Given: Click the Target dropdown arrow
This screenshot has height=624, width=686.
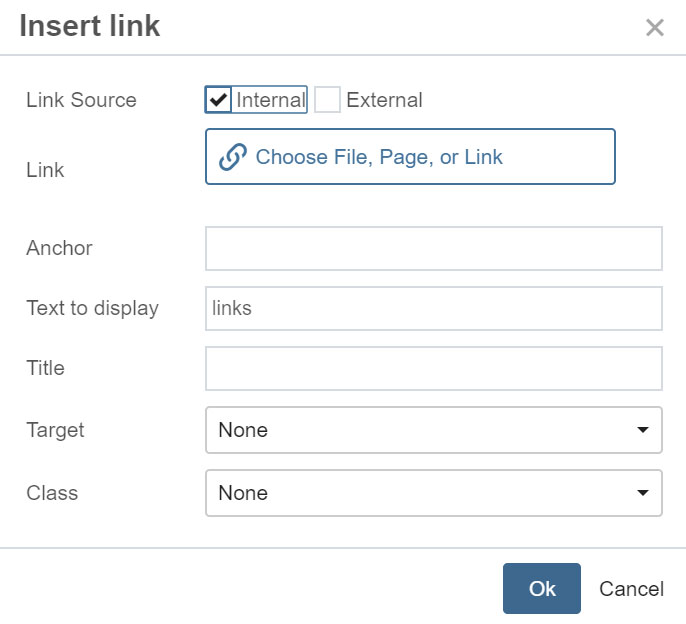Looking at the screenshot, I should [x=643, y=430].
